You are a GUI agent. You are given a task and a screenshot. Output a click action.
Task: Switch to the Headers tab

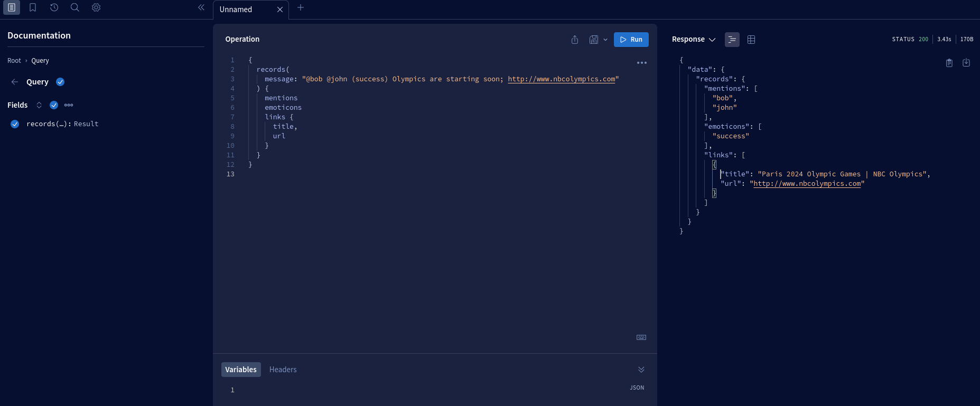[283, 370]
